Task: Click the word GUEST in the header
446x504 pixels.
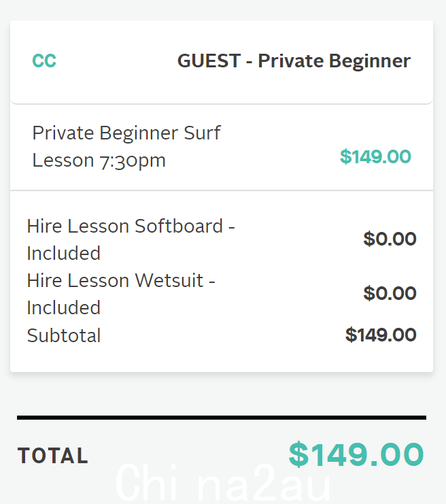Action: coord(209,61)
